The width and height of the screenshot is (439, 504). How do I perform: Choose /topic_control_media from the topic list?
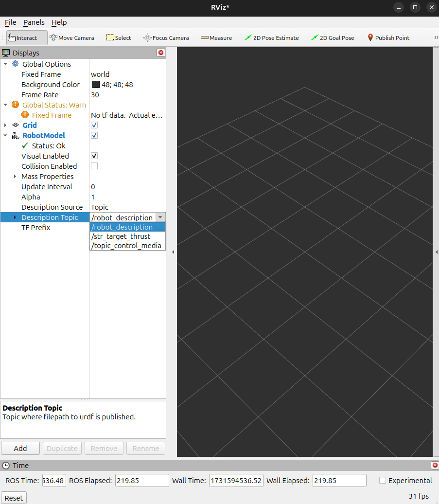pyautogui.click(x=127, y=246)
